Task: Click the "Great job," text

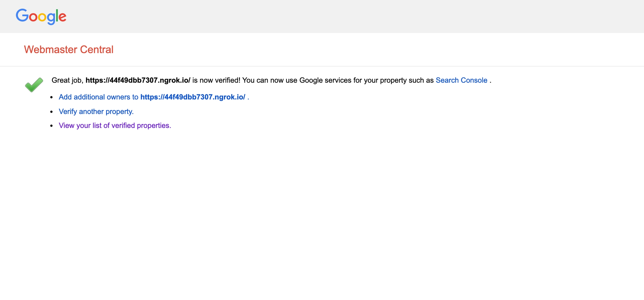Action: [x=67, y=80]
